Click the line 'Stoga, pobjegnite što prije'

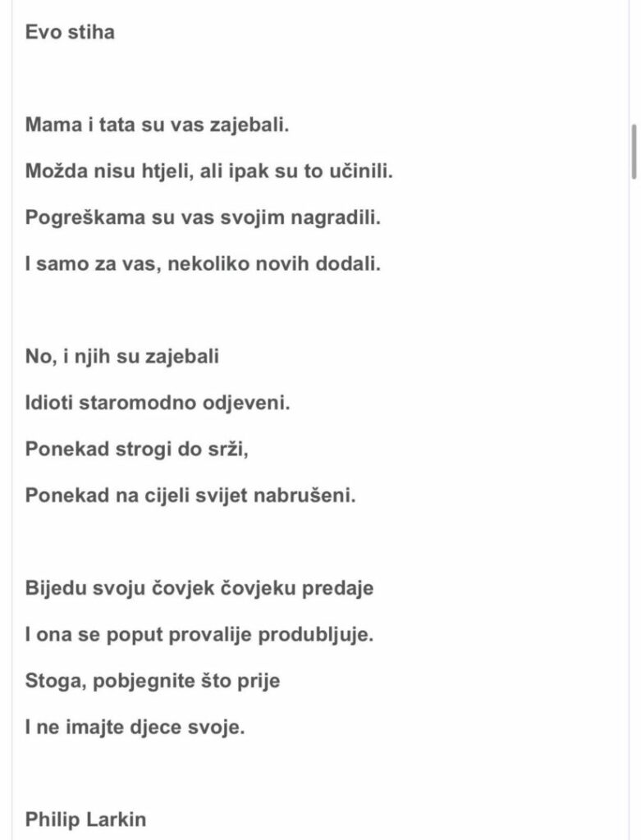pos(153,681)
